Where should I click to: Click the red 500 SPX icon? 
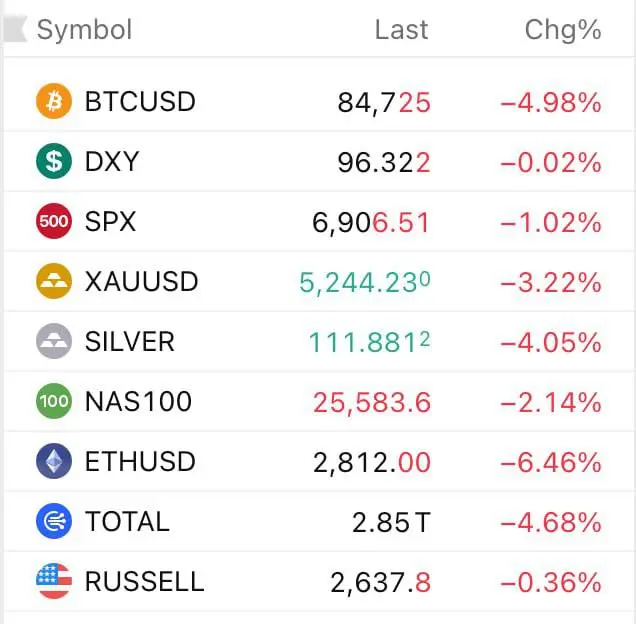click(54, 221)
